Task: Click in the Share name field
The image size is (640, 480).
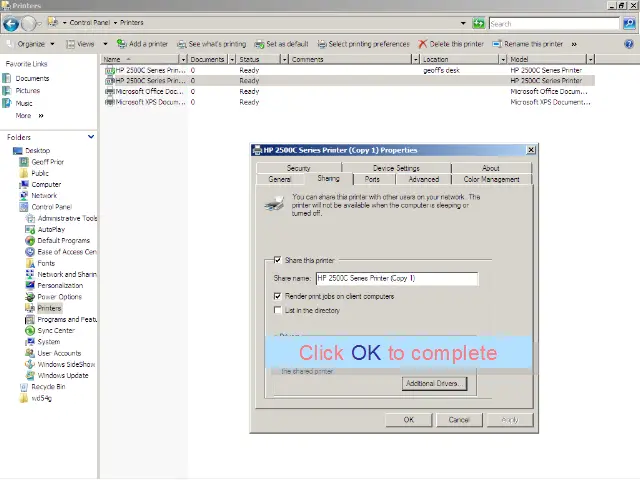Action: (397, 278)
